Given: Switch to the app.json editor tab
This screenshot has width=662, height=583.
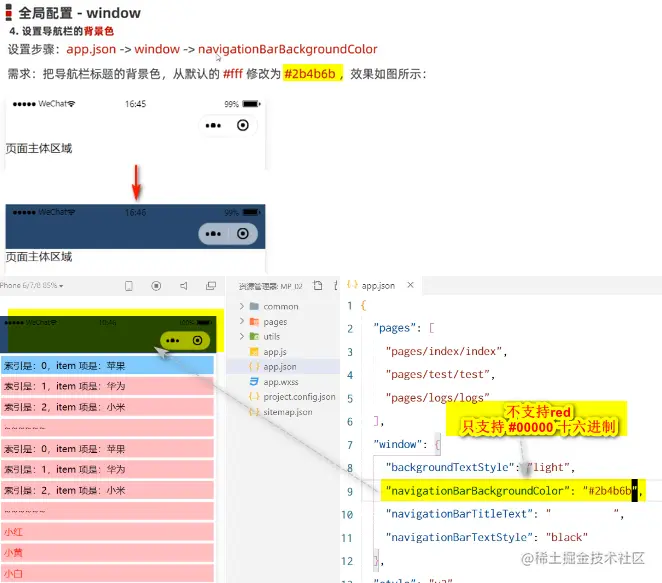Looking at the screenshot, I should (378, 286).
